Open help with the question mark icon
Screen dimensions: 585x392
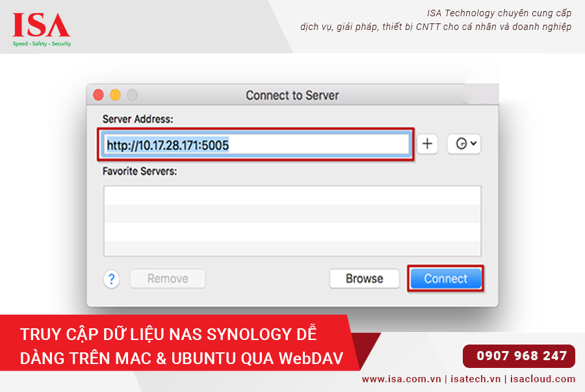[111, 279]
